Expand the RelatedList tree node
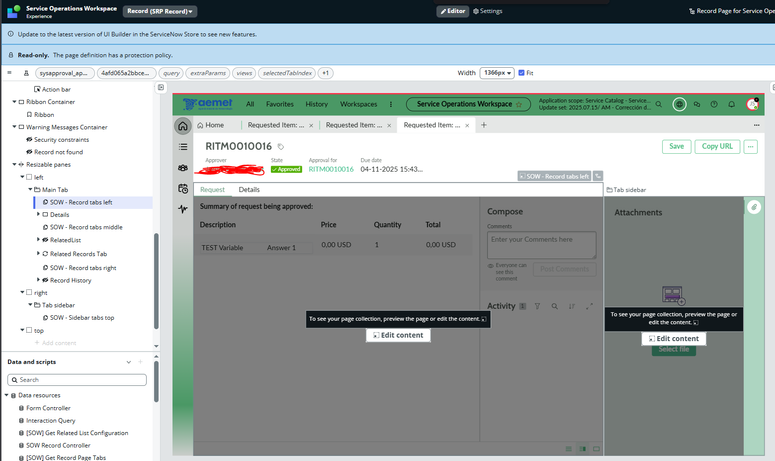Viewport: 775px width, 461px height. pyautogui.click(x=38, y=240)
